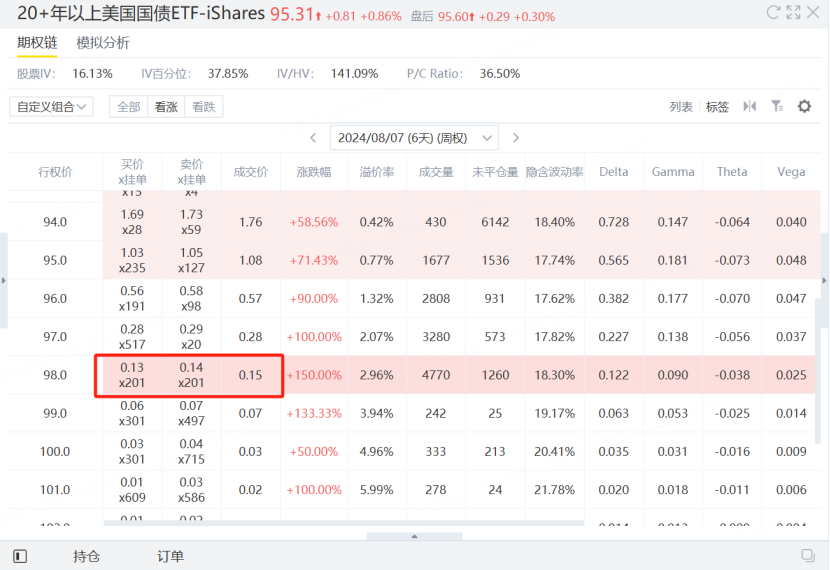The width and height of the screenshot is (830, 570).
Task: Click the +150.00% change cell
Action: point(314,375)
